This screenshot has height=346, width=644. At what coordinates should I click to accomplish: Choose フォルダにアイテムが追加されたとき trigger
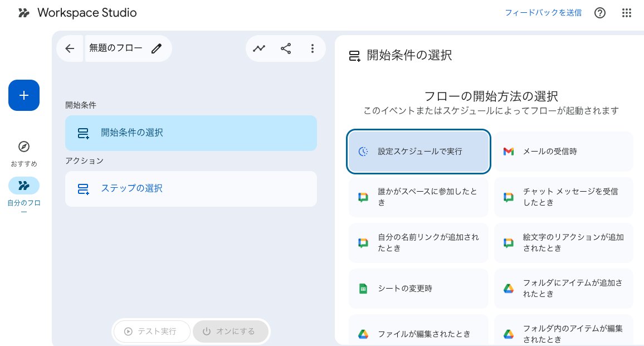click(564, 289)
